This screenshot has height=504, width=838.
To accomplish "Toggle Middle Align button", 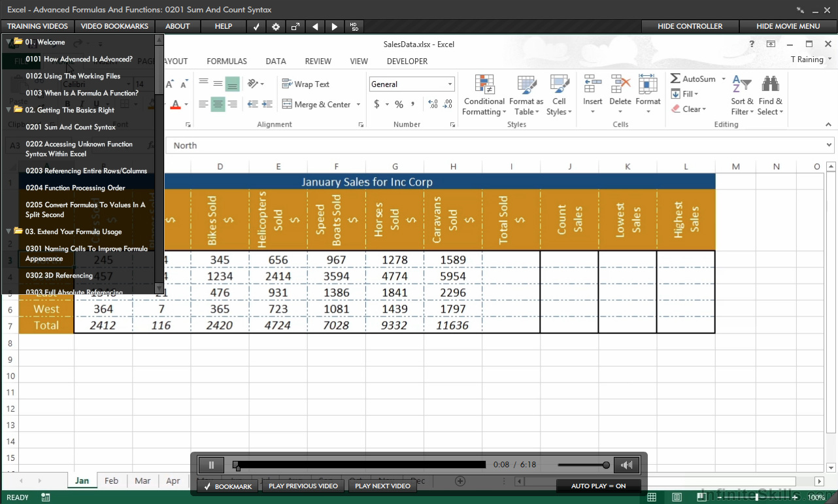I will [218, 84].
